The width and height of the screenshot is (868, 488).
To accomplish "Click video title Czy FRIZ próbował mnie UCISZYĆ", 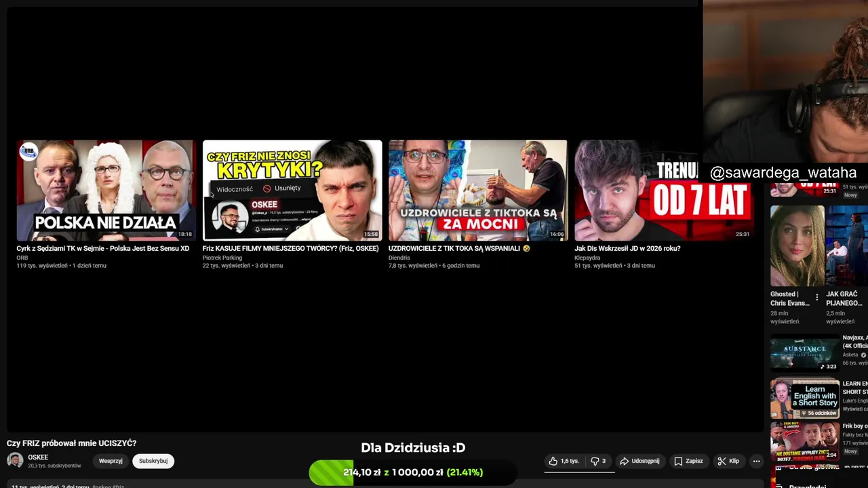I will point(71,443).
